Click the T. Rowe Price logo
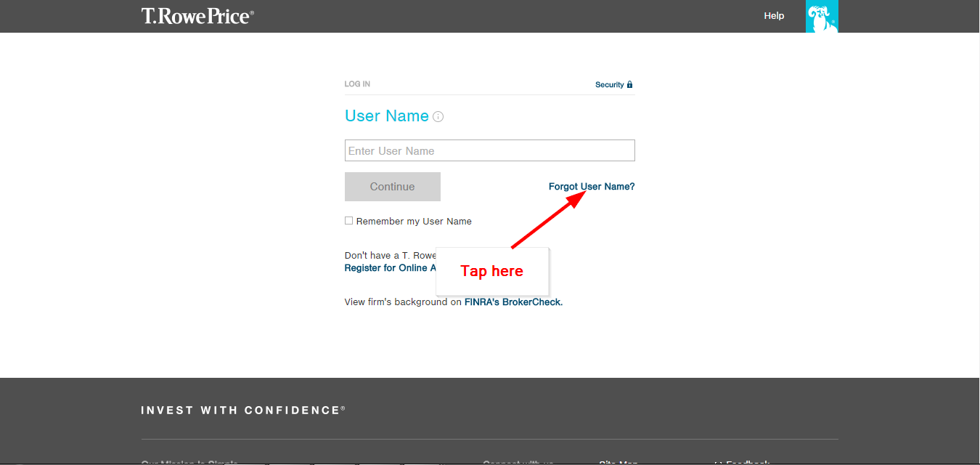 point(197,16)
